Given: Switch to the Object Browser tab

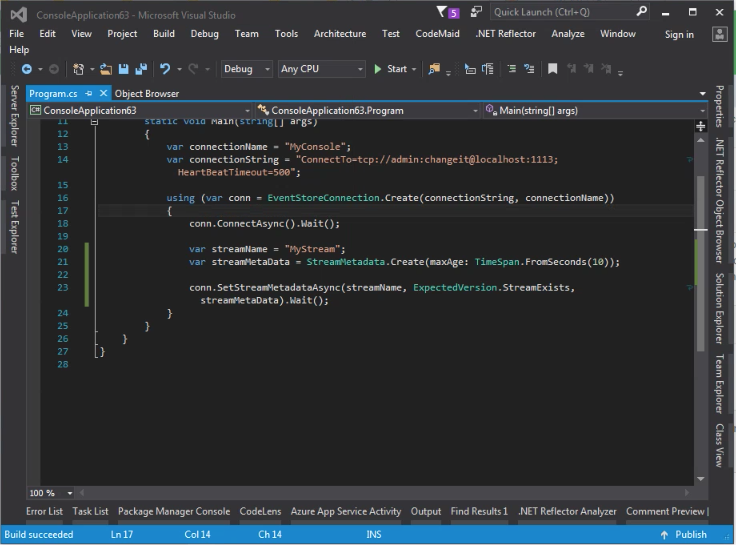Looking at the screenshot, I should pos(147,94).
